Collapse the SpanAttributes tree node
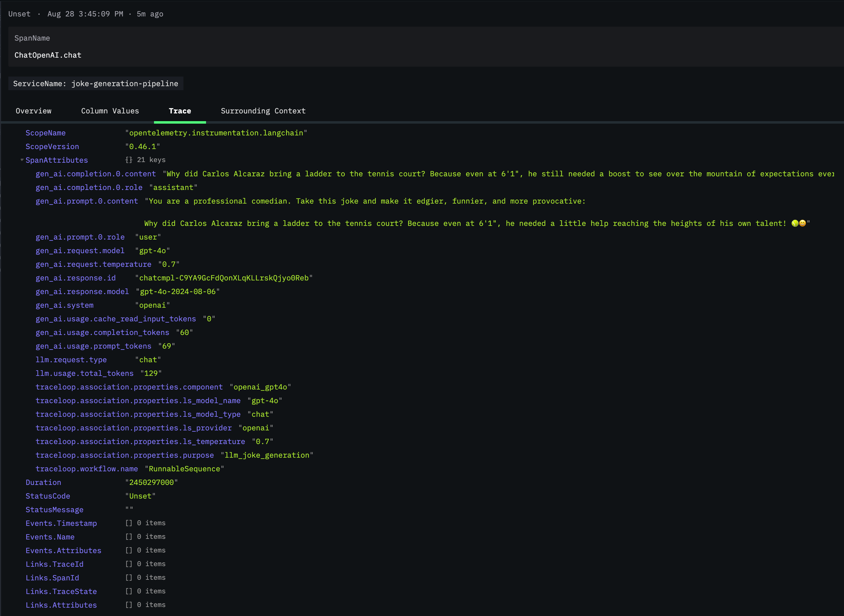Viewport: 844px width, 616px height. click(22, 160)
